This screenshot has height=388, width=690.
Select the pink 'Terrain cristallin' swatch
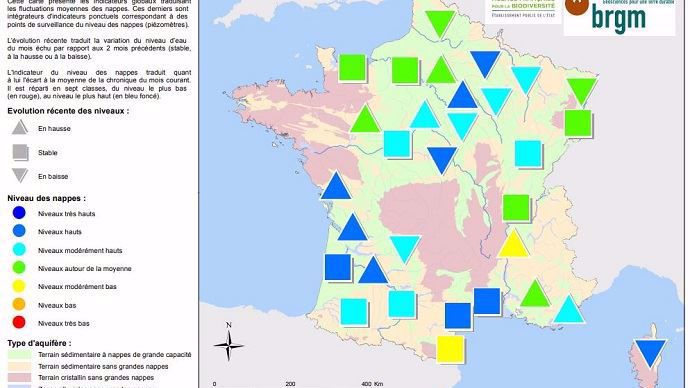point(19,377)
